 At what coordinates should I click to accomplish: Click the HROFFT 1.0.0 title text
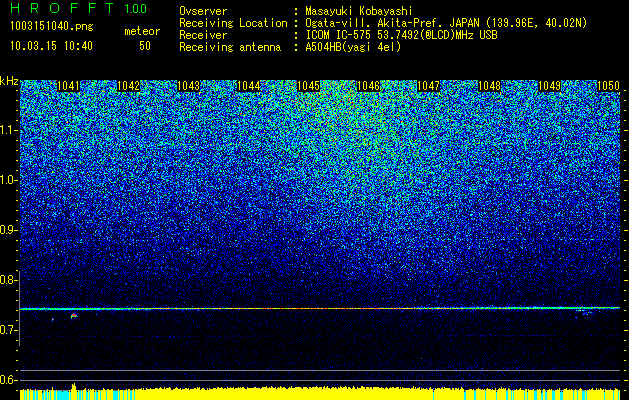(x=78, y=8)
